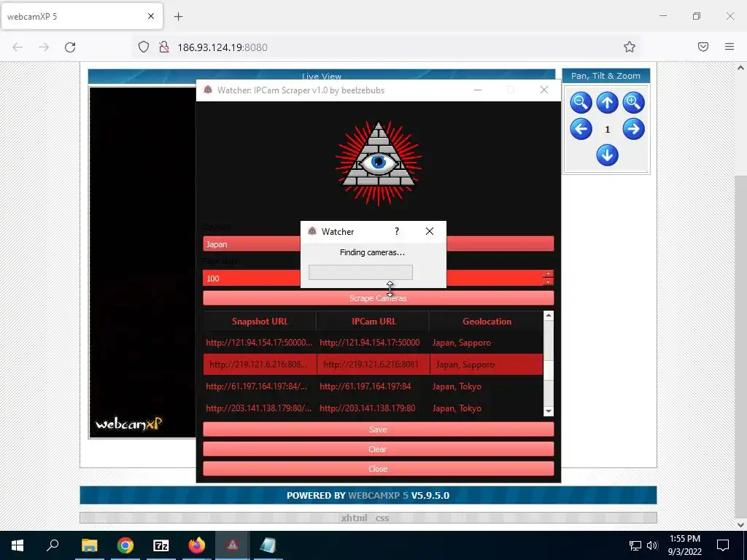Pan the camera right with the right arrow
This screenshot has width=747, height=560.
(x=633, y=128)
